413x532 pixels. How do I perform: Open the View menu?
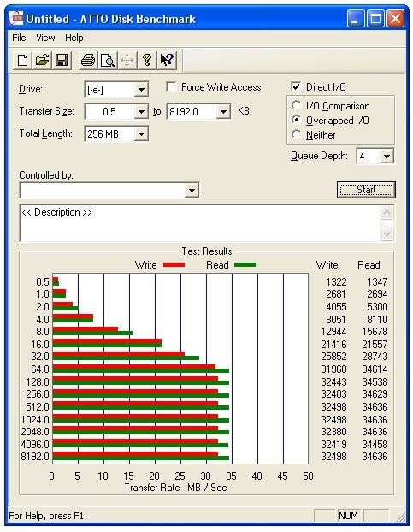(45, 38)
